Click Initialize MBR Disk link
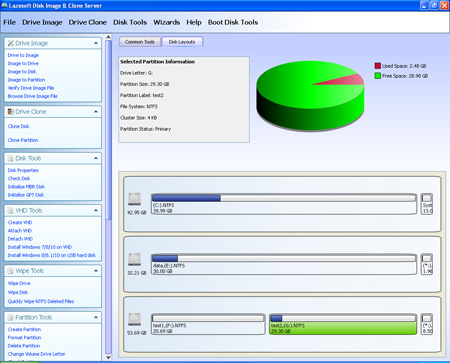Viewport: 450px width, 363px height. point(26,187)
